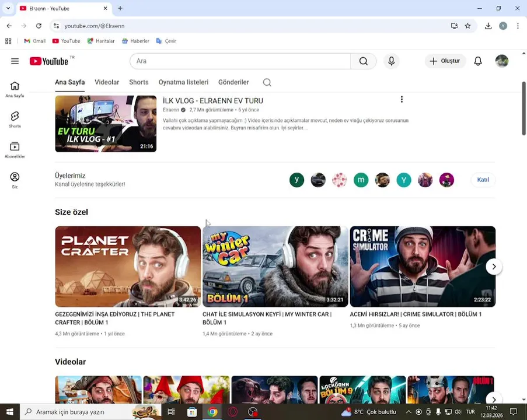Open the Haberler bookmark

coord(135,41)
